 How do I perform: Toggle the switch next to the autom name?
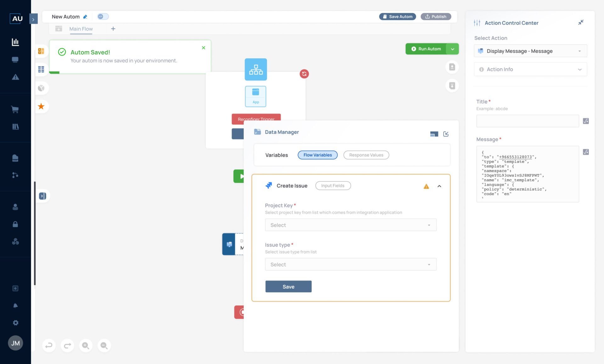click(x=103, y=16)
